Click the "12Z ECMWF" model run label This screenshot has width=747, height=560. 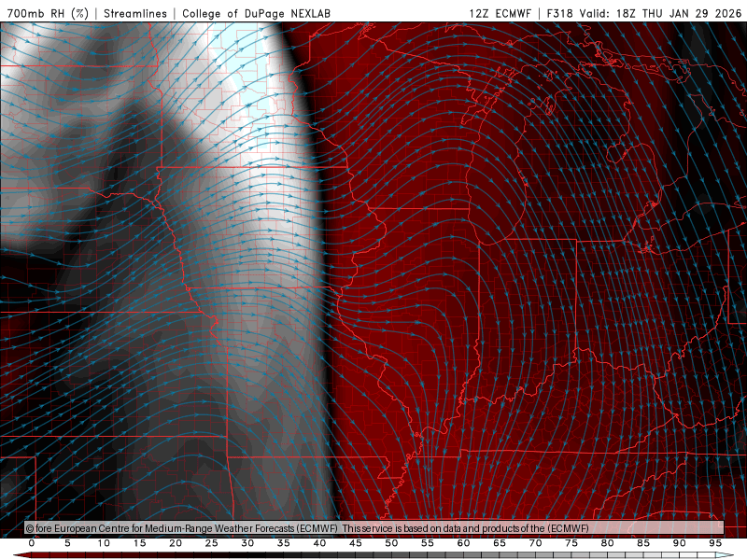500,13
